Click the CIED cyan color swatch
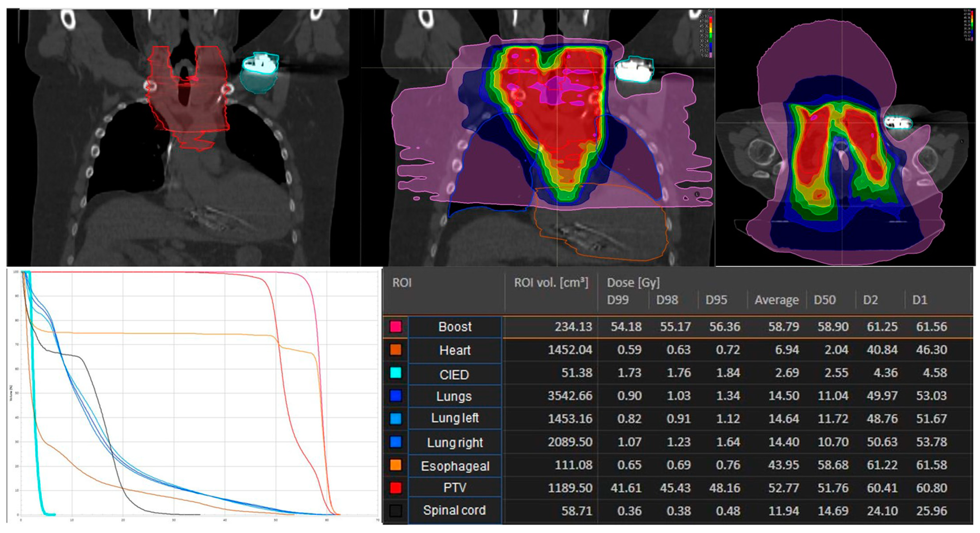Screen dimensions: 980x533 396,373
